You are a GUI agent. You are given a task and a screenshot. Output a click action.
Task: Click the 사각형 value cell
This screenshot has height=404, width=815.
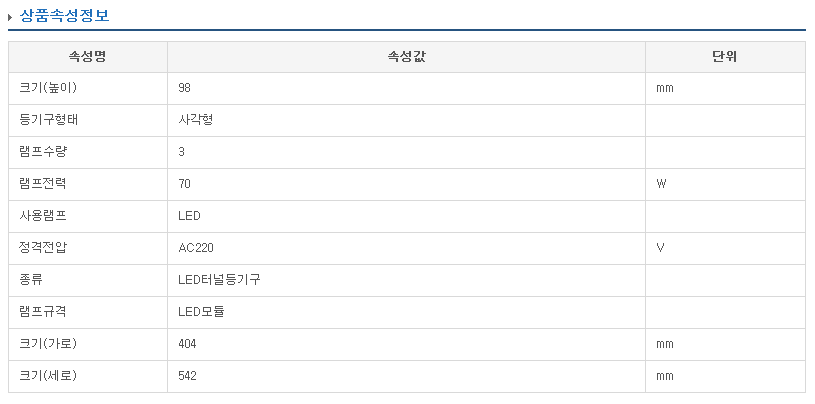[195, 120]
